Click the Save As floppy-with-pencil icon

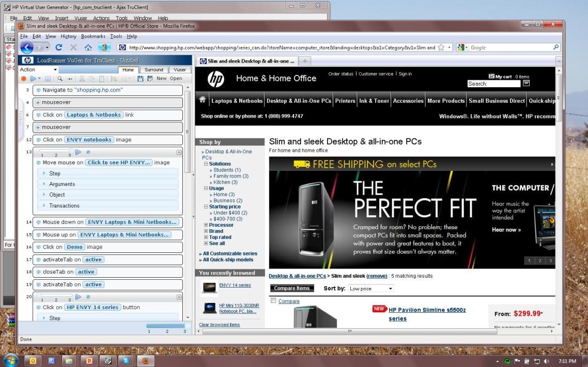(150, 78)
